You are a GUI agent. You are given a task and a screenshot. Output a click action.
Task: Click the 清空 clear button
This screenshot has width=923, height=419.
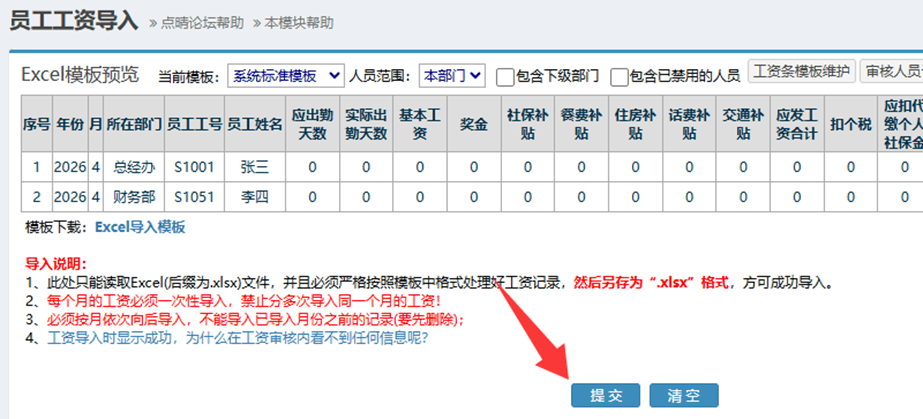[x=683, y=395]
